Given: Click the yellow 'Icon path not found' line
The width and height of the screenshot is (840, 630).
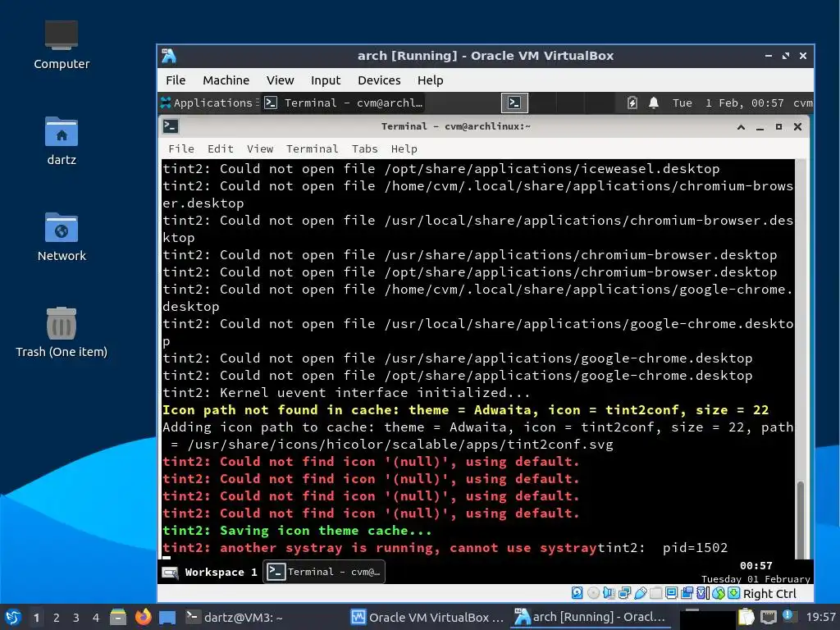Looking at the screenshot, I should click(466, 410).
